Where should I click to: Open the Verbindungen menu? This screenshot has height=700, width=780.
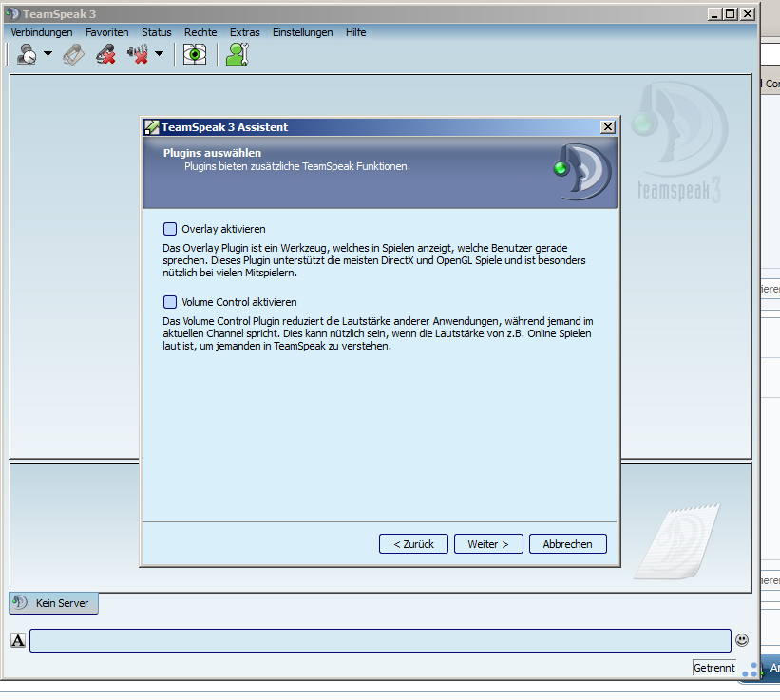point(42,32)
